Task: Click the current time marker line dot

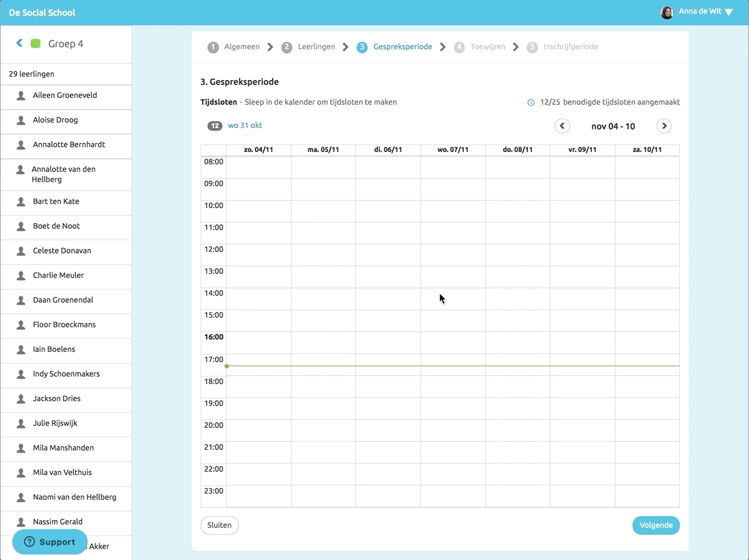Action: [227, 366]
